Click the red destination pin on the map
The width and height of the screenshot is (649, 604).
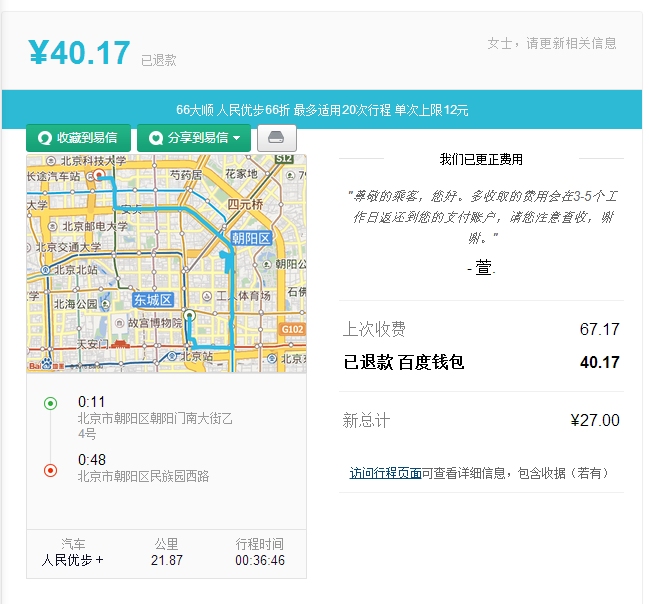click(99, 175)
